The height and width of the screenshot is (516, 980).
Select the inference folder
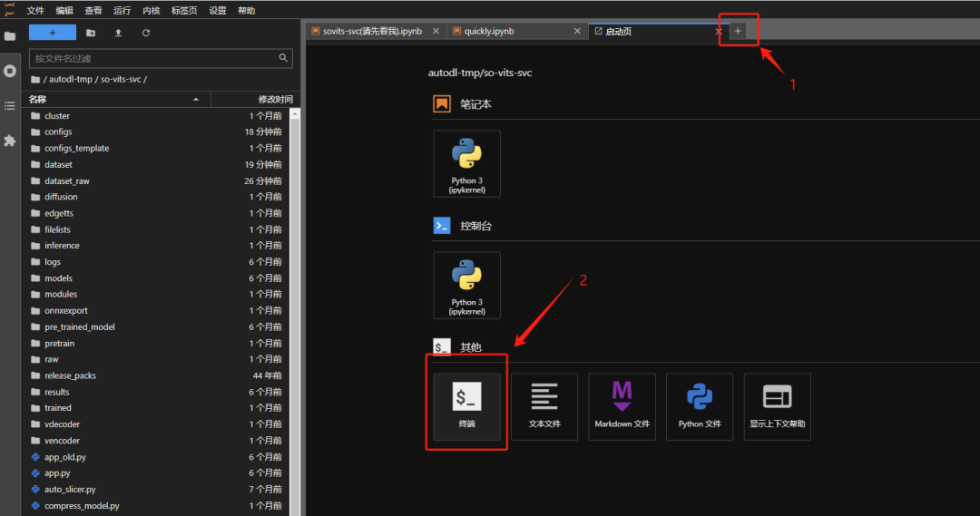coord(156,246)
